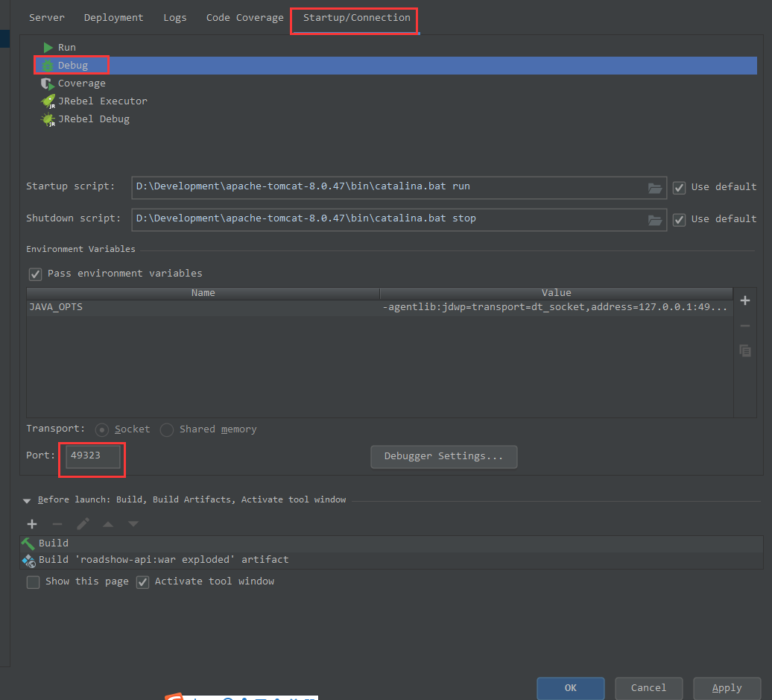Select the Coverage startup mode
Image resolution: width=772 pixels, height=700 pixels.
click(82, 83)
